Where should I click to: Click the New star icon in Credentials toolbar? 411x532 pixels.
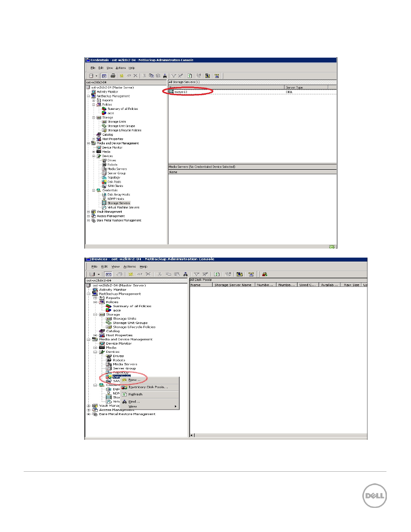click(121, 76)
